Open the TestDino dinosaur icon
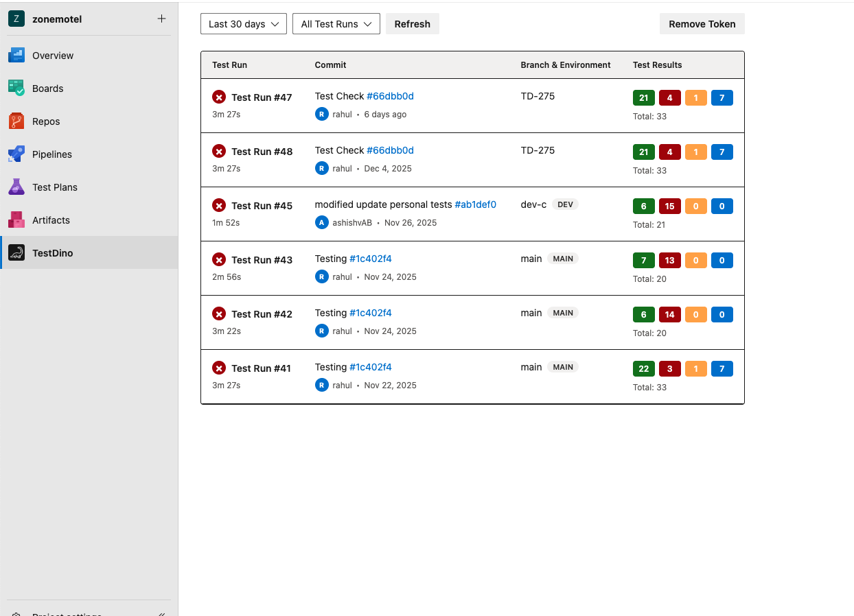854x616 pixels. tap(16, 252)
